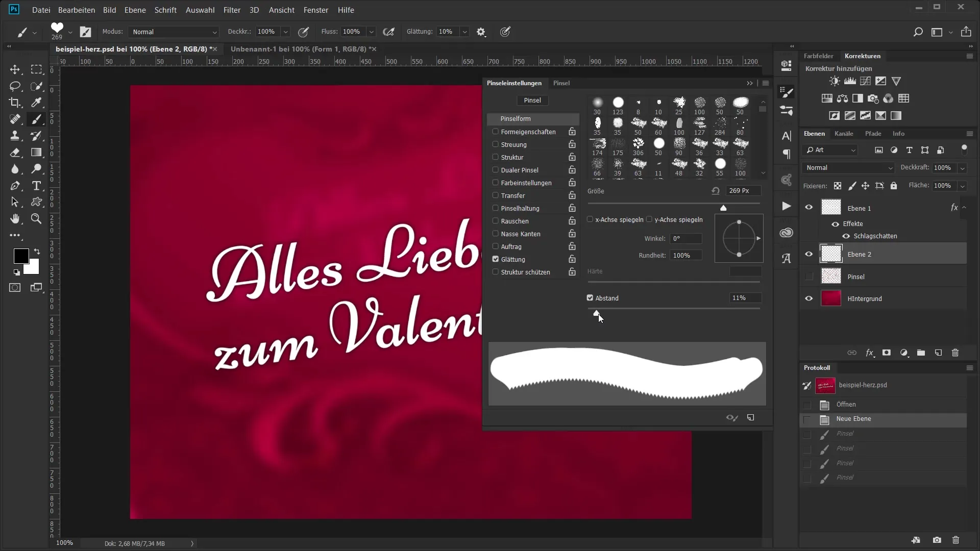Open the Filter menu
This screenshot has height=551, width=980.
coord(232,10)
